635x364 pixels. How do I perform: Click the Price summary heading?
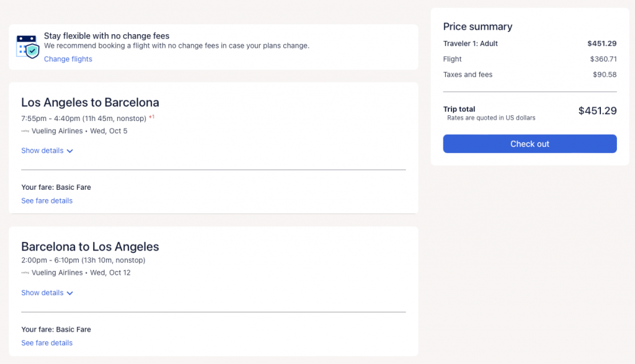point(477,27)
